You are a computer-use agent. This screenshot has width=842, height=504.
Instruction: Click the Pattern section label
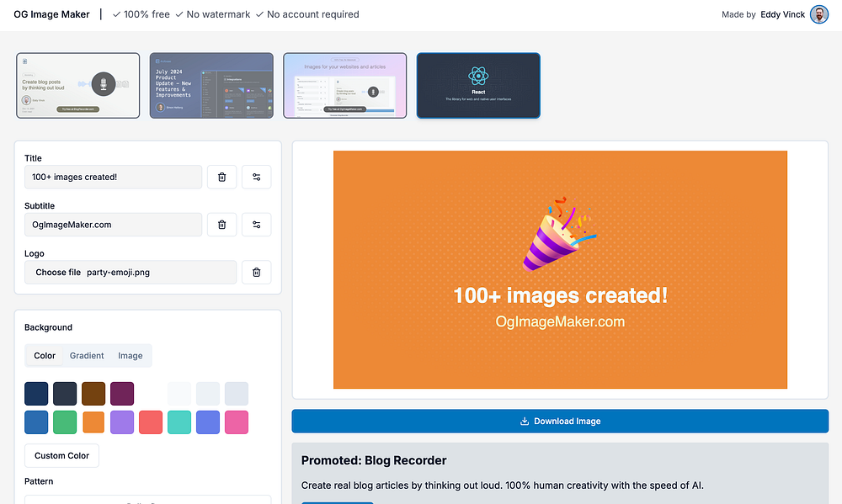[39, 481]
